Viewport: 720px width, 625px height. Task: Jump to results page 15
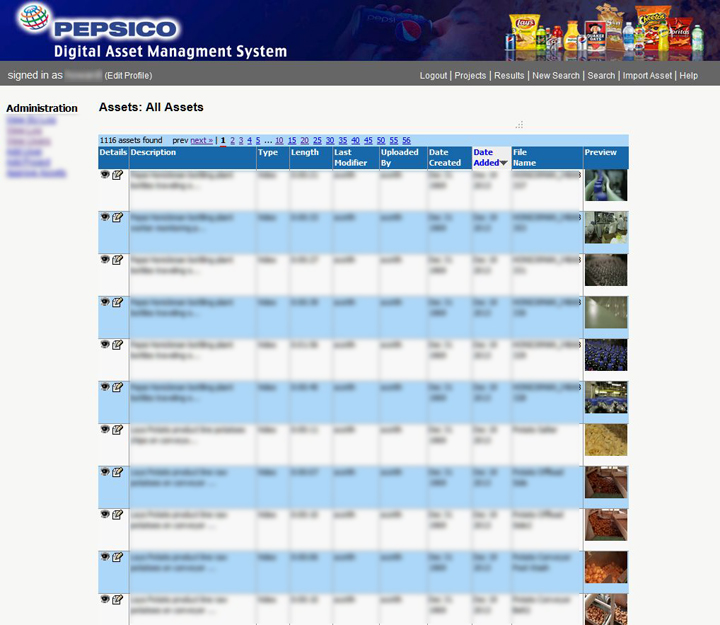tap(292, 141)
